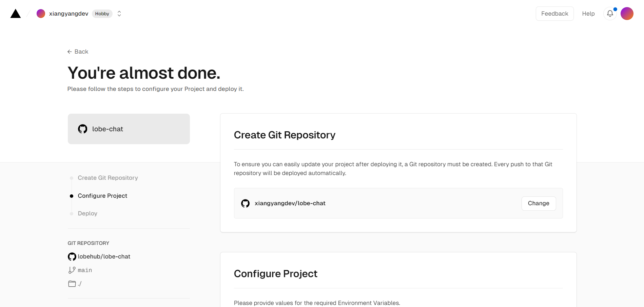Select the lobe-chat project card
This screenshot has width=644, height=307.
click(129, 129)
